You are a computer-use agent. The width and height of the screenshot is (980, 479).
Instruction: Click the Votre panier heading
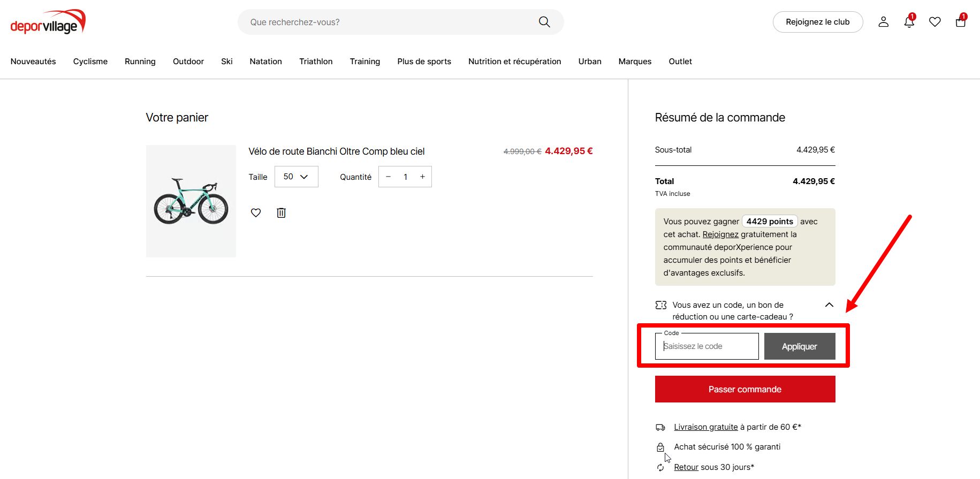point(177,118)
